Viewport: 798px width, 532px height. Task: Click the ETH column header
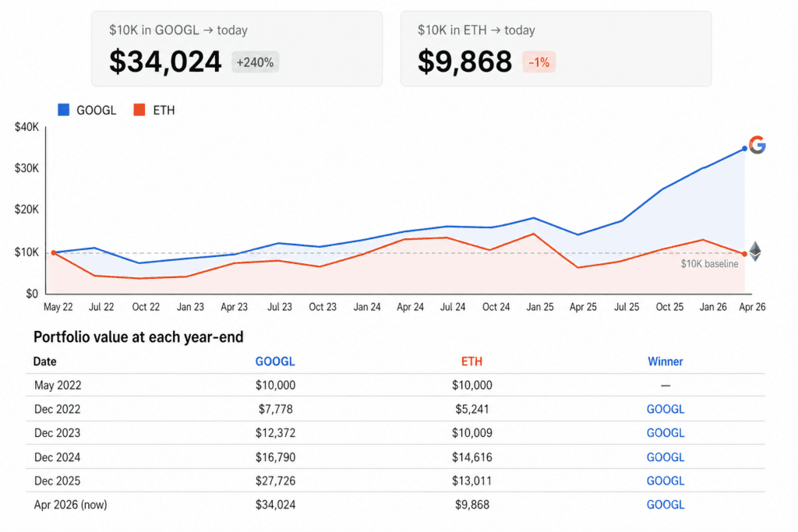(471, 361)
